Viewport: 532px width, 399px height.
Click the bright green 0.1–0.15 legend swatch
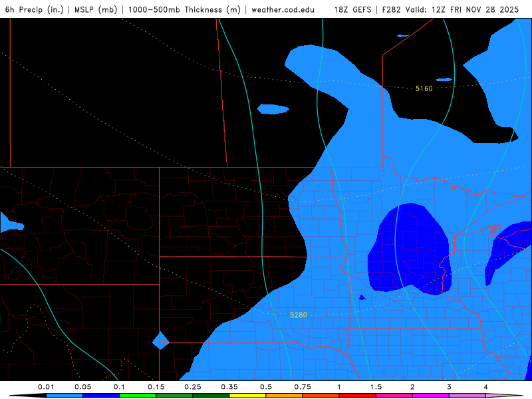pos(138,396)
